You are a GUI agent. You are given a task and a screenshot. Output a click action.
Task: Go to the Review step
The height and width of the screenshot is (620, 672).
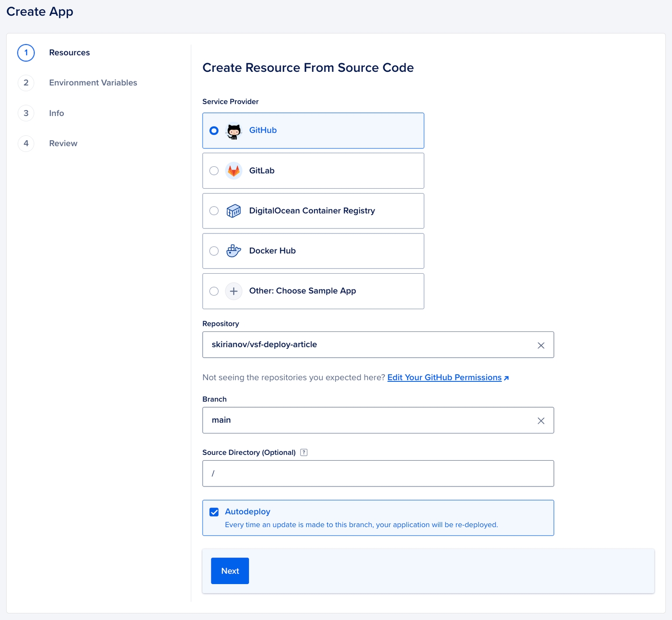tap(63, 144)
